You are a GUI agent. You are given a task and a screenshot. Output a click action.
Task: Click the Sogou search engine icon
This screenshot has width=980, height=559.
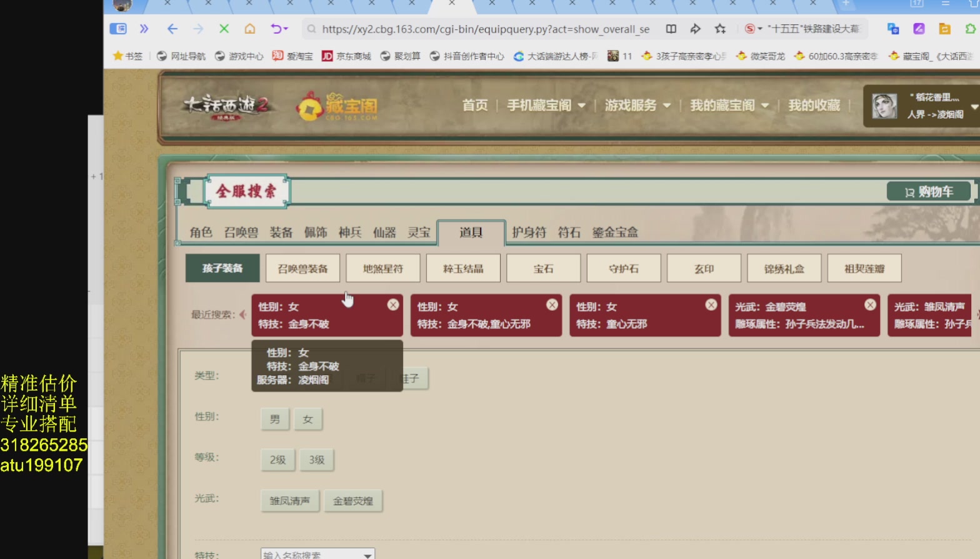click(749, 29)
